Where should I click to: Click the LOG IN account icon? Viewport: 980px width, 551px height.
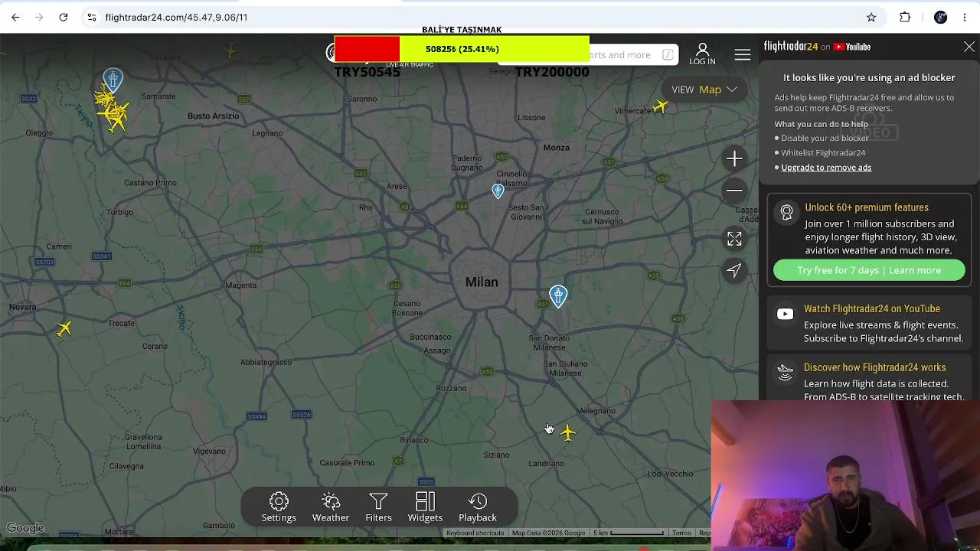point(702,54)
